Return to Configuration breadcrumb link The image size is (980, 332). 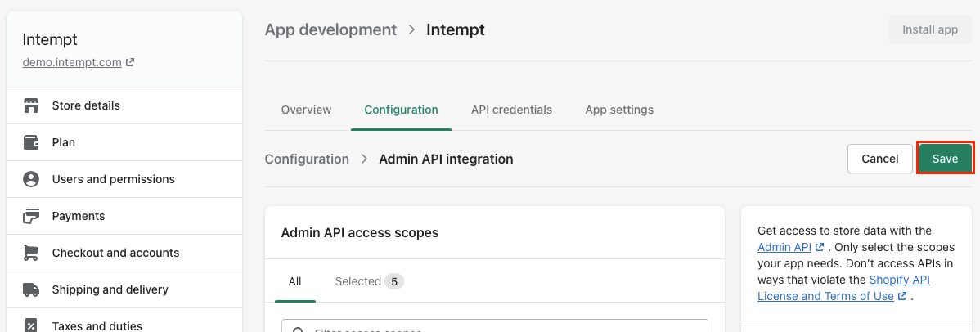coord(307,159)
